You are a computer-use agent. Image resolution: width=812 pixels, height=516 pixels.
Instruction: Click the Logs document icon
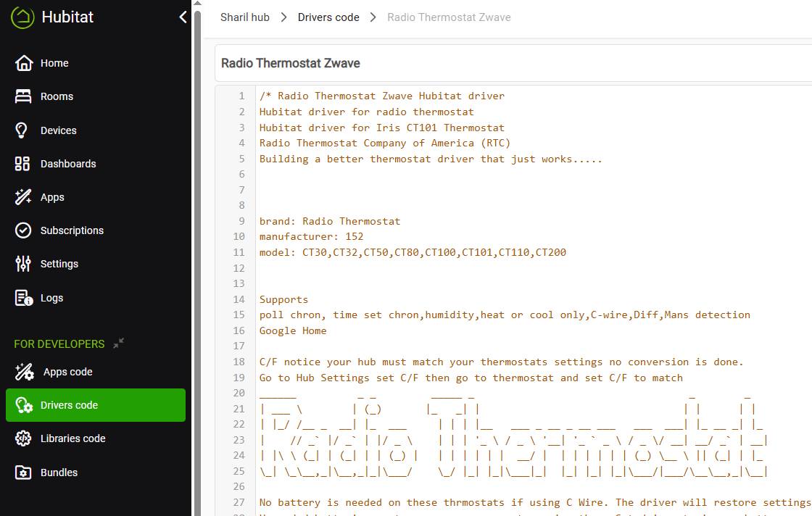pyautogui.click(x=24, y=298)
